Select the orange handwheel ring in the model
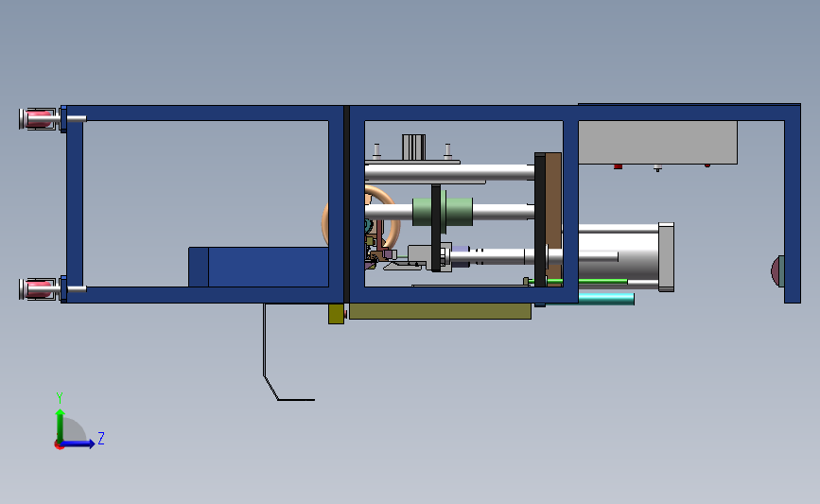Viewport: 820px width, 504px height. pos(393,219)
